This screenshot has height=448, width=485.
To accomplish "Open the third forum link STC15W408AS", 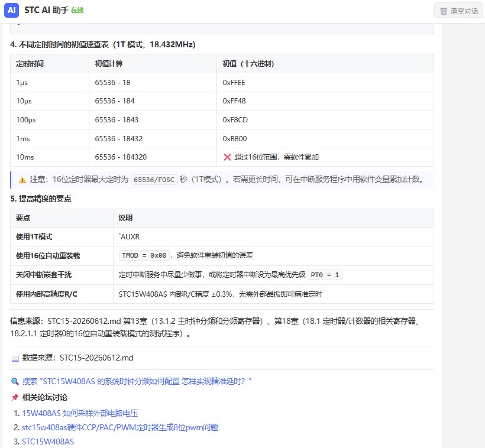I will click(48, 442).
